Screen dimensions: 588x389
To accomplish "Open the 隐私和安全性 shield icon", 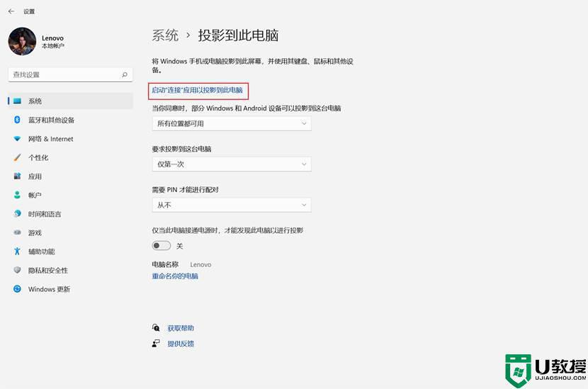I will pyautogui.click(x=17, y=270).
